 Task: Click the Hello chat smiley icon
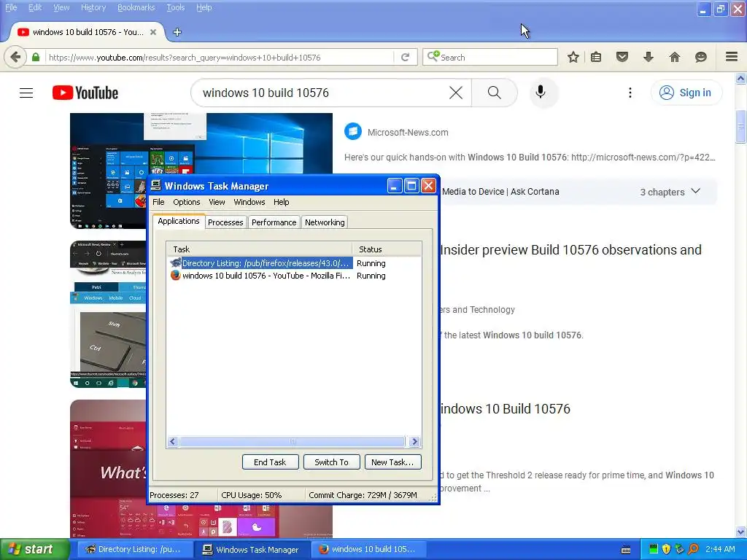pyautogui.click(x=701, y=57)
